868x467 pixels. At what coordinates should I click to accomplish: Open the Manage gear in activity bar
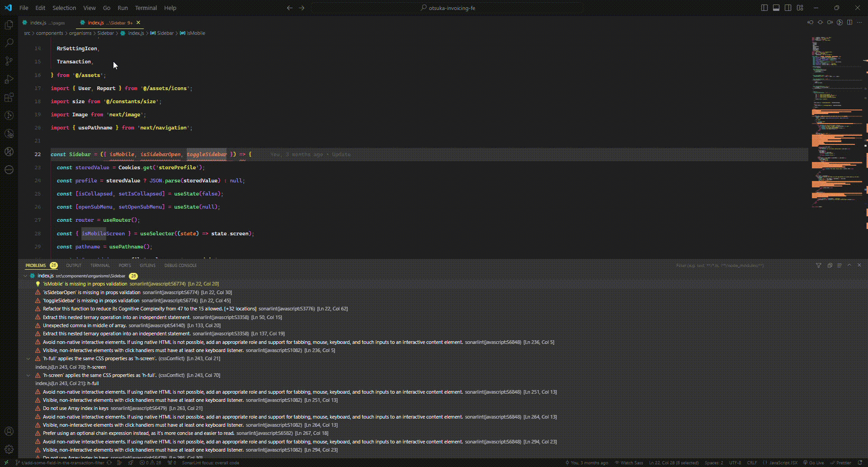click(x=9, y=449)
